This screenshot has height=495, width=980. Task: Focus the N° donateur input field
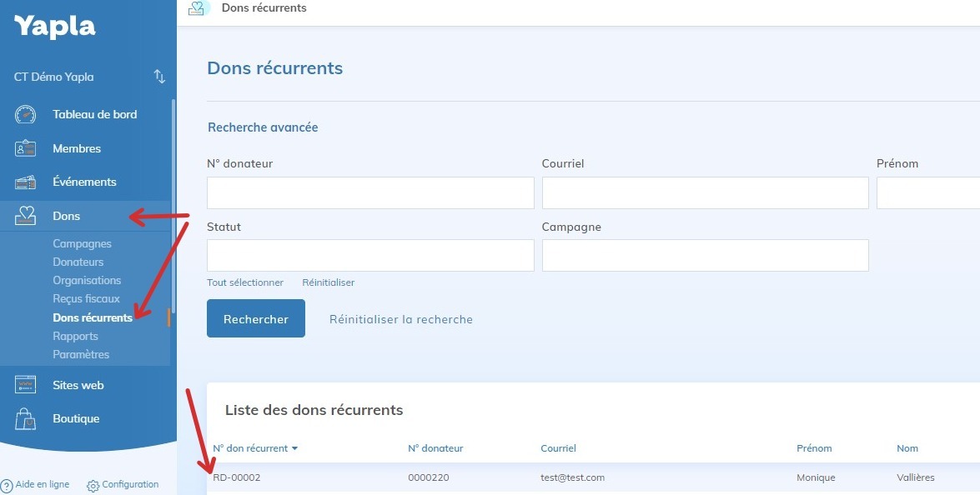[x=370, y=192]
